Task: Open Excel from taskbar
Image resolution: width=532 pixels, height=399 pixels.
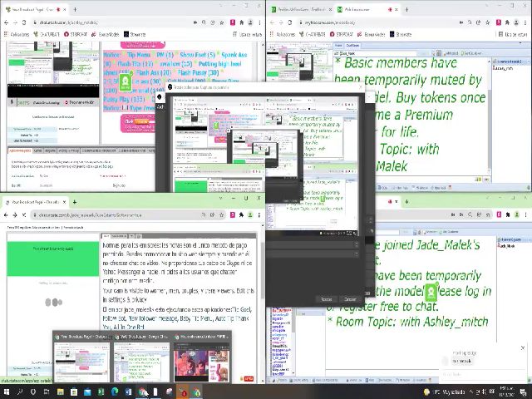Action: pos(101,392)
